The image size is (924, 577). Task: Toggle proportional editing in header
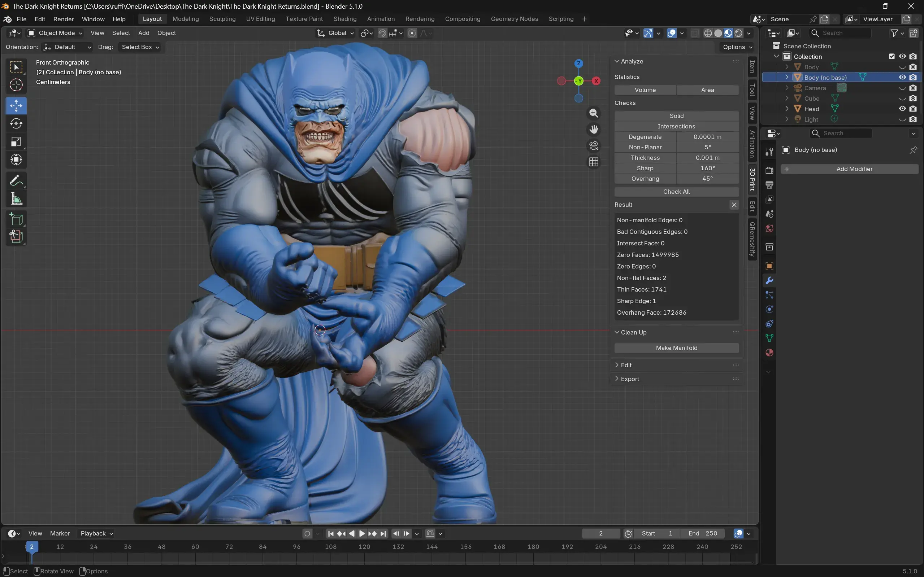pos(412,33)
